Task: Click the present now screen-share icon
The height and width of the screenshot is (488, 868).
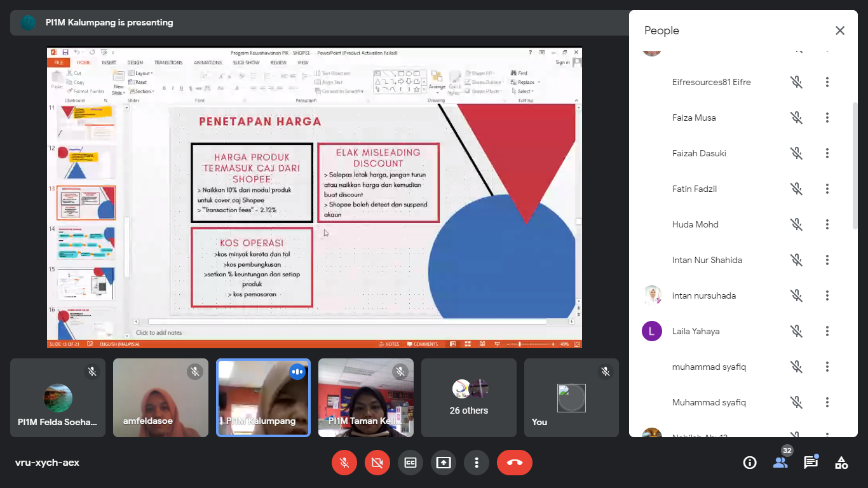Action: [444, 463]
